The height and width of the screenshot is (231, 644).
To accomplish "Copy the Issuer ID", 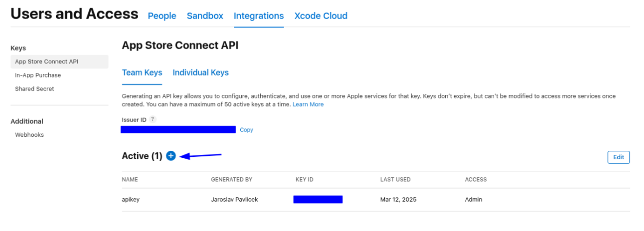I will click(246, 130).
